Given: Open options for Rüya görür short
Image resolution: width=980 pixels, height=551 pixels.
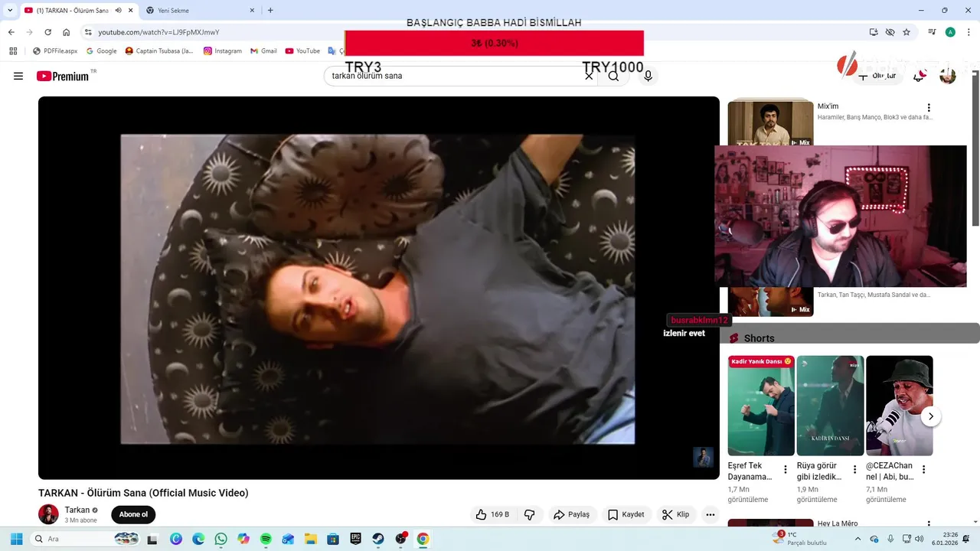Looking at the screenshot, I should [854, 469].
